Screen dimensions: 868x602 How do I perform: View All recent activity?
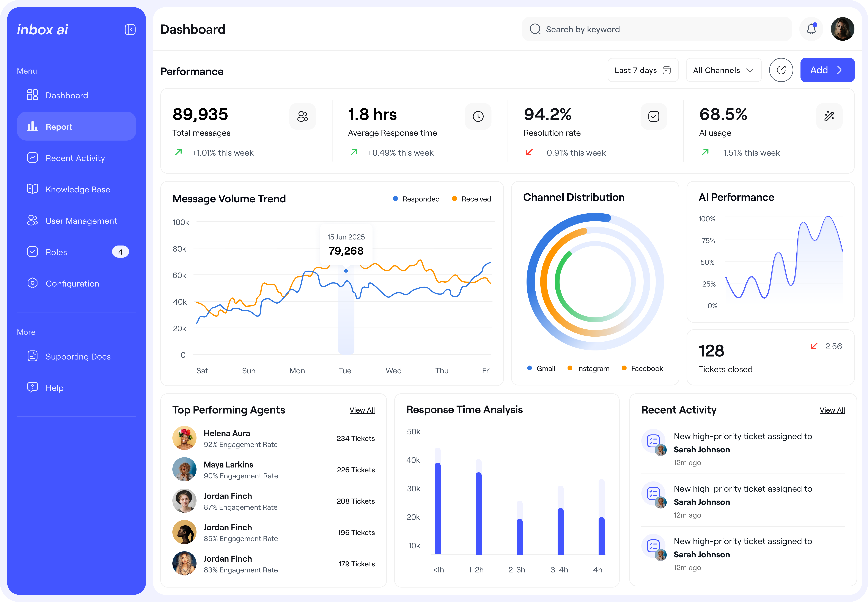coord(832,410)
